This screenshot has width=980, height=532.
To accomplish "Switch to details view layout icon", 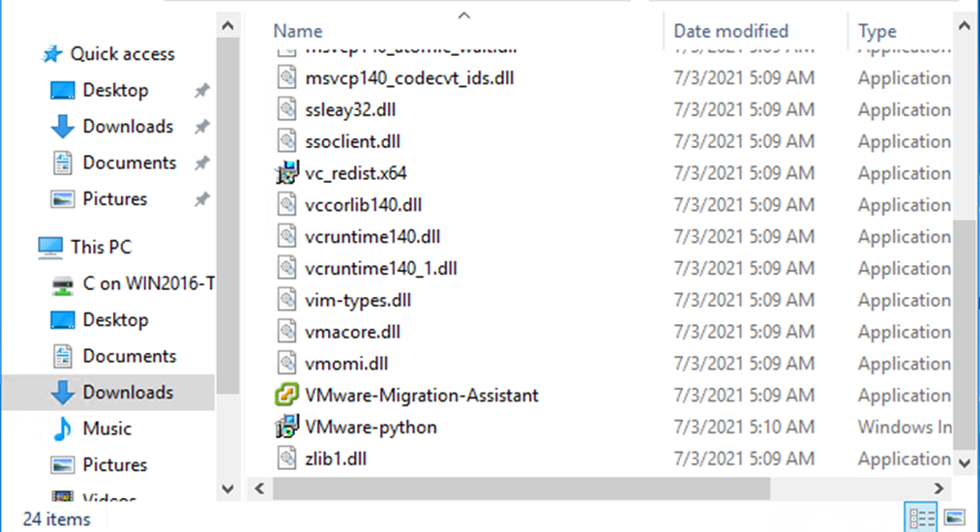I will [x=921, y=517].
